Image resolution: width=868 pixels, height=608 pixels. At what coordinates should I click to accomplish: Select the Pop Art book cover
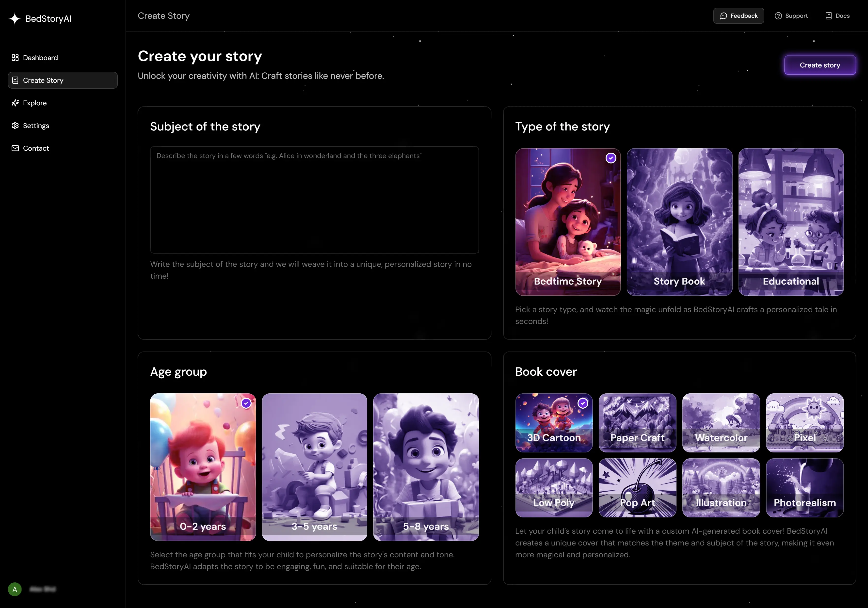coord(637,488)
